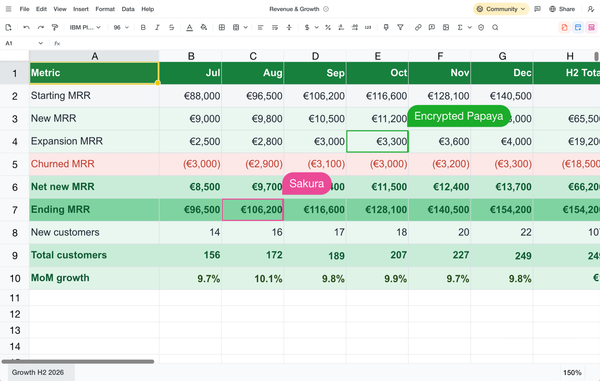Click the horizontal scrollbar thumb

pos(78,361)
